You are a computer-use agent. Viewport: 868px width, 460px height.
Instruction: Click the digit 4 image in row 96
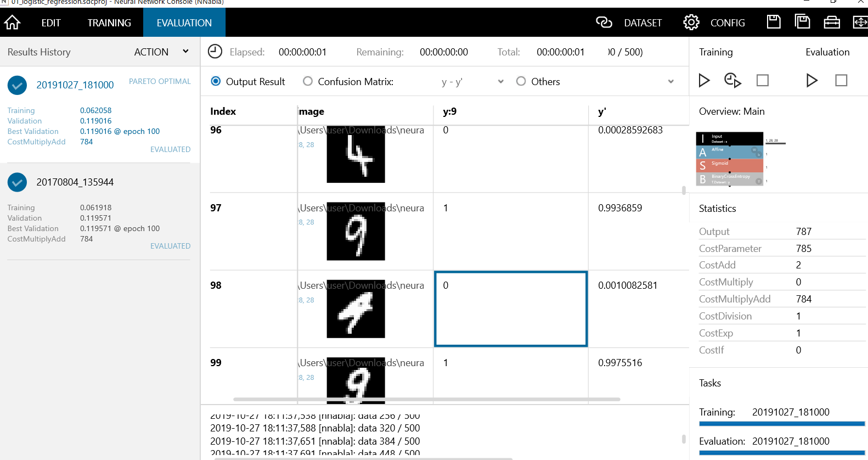[x=356, y=154]
